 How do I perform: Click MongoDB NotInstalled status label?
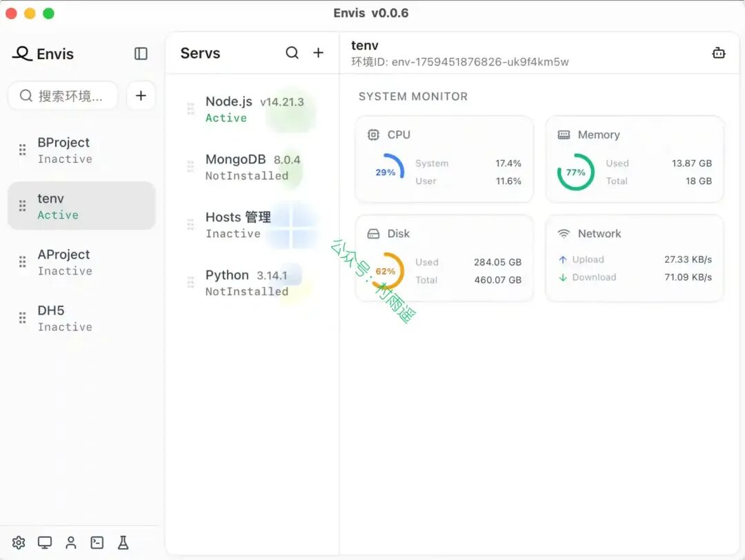pyautogui.click(x=247, y=176)
